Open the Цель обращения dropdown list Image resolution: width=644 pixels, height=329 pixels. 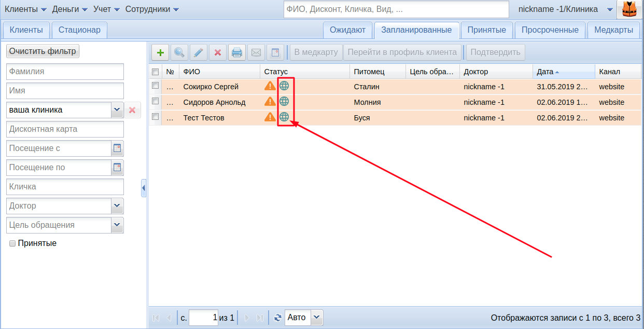click(x=117, y=225)
